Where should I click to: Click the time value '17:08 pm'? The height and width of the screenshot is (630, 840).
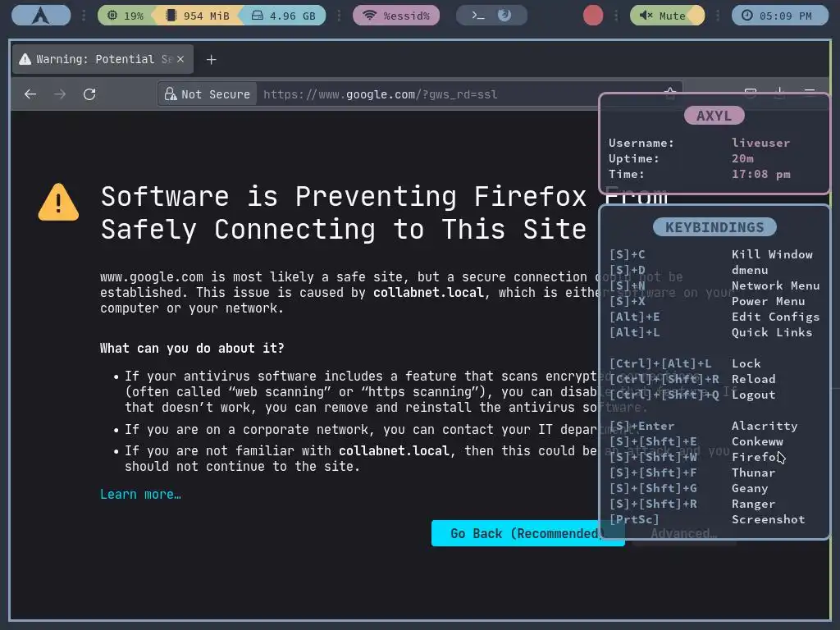tap(760, 174)
